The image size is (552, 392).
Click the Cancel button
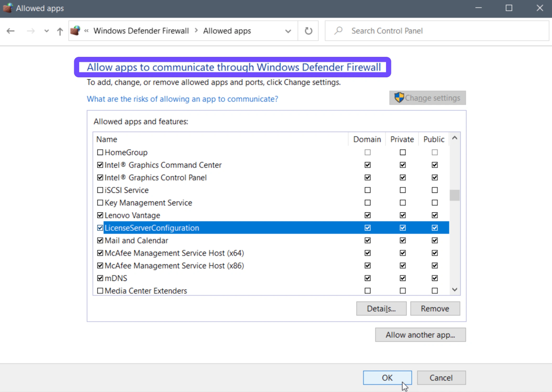(441, 378)
